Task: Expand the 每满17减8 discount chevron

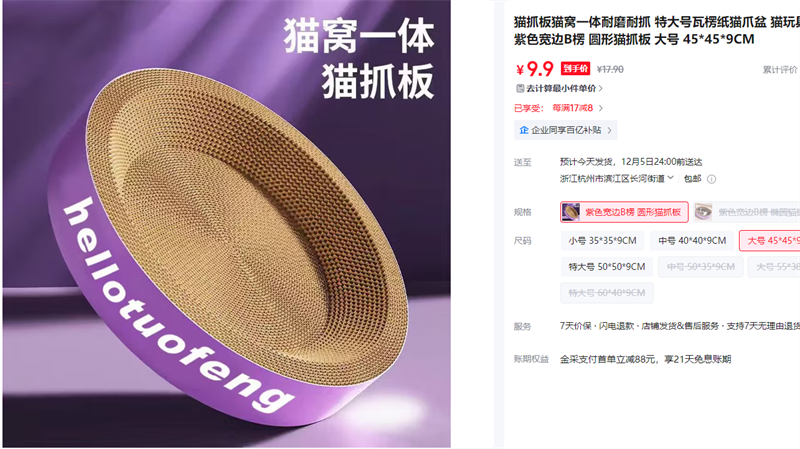Action: point(601,108)
